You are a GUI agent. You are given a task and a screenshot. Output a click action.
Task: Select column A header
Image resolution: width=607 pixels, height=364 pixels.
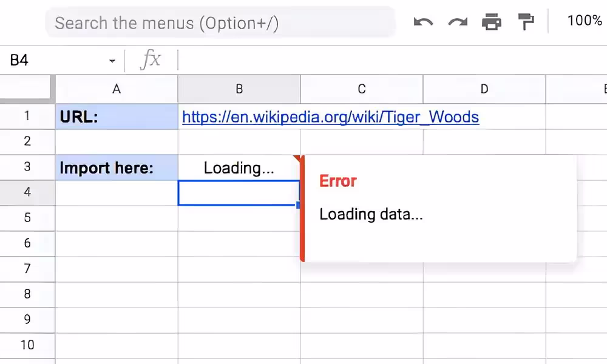pyautogui.click(x=117, y=89)
